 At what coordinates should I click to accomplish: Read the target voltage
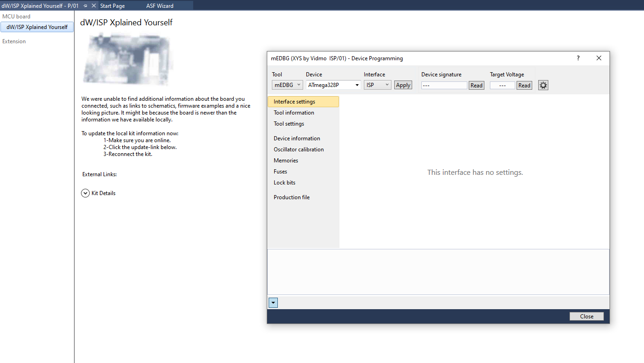pos(524,85)
